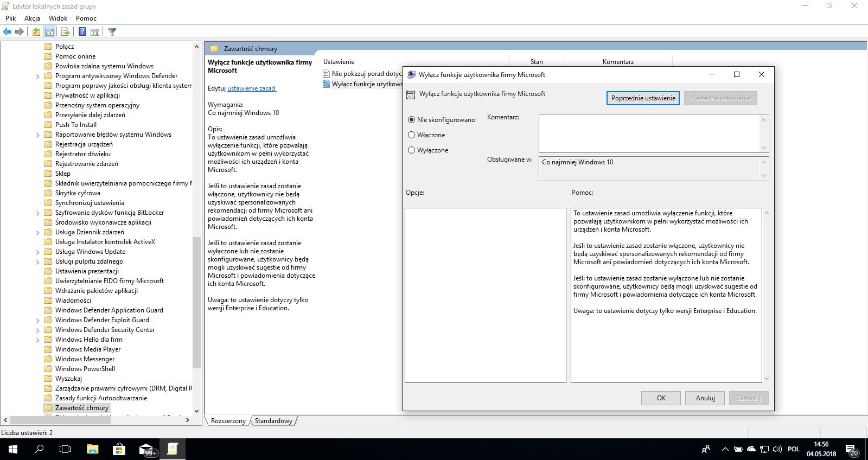
Task: Click the tree scrollbar down arrow
Action: click(x=196, y=411)
